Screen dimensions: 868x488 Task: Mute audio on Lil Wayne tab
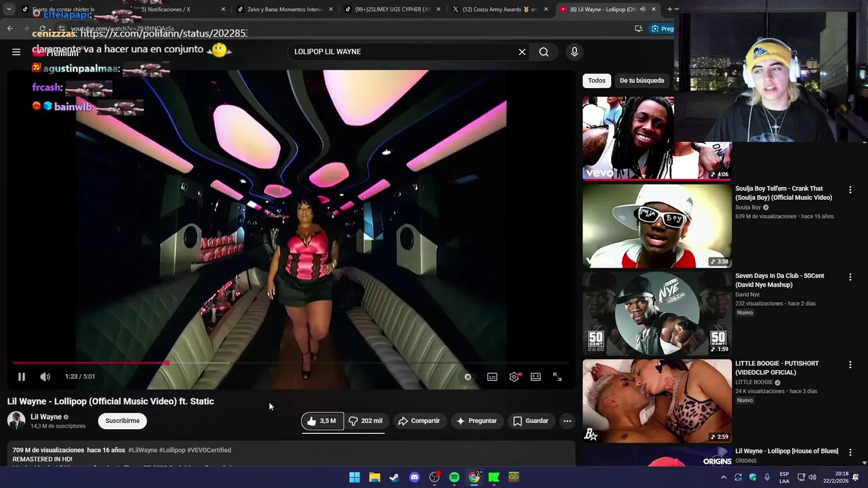642,9
